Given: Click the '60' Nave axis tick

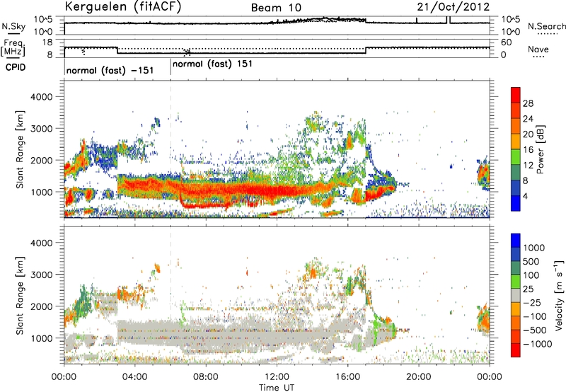Looking at the screenshot, I should 507,42.
